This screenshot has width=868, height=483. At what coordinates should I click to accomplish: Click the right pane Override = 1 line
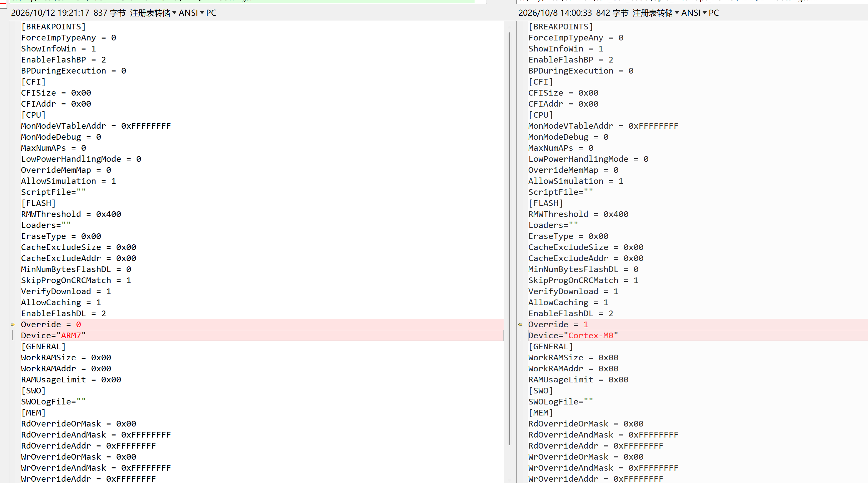[698, 325]
